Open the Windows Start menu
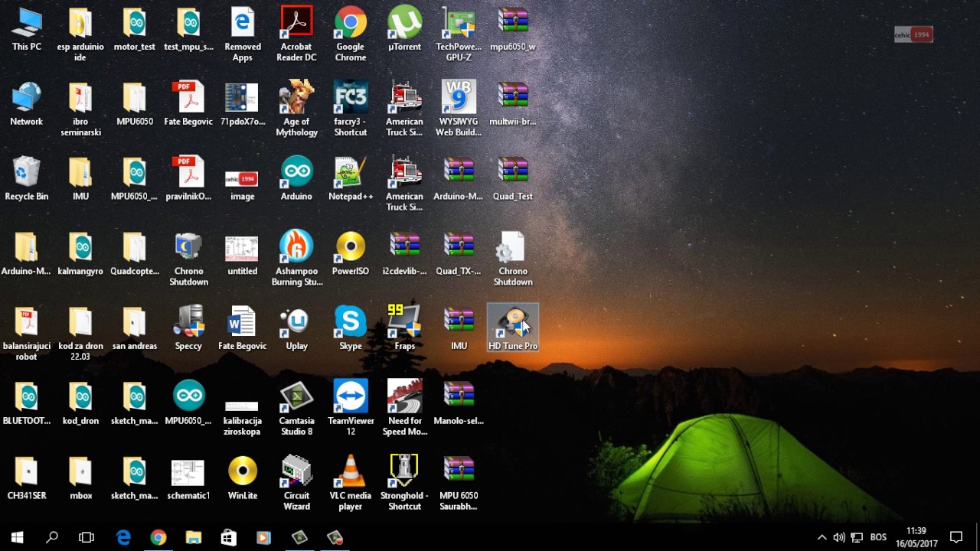 point(17,537)
